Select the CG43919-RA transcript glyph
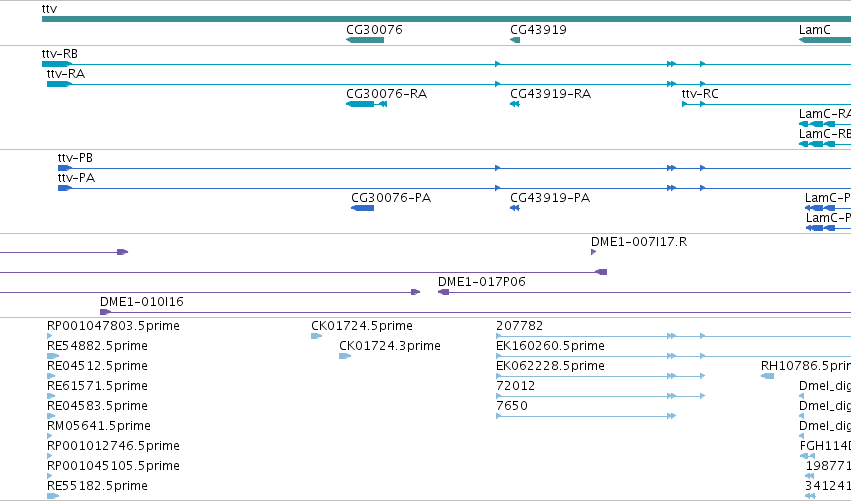The image size is (851, 501). coord(515,104)
